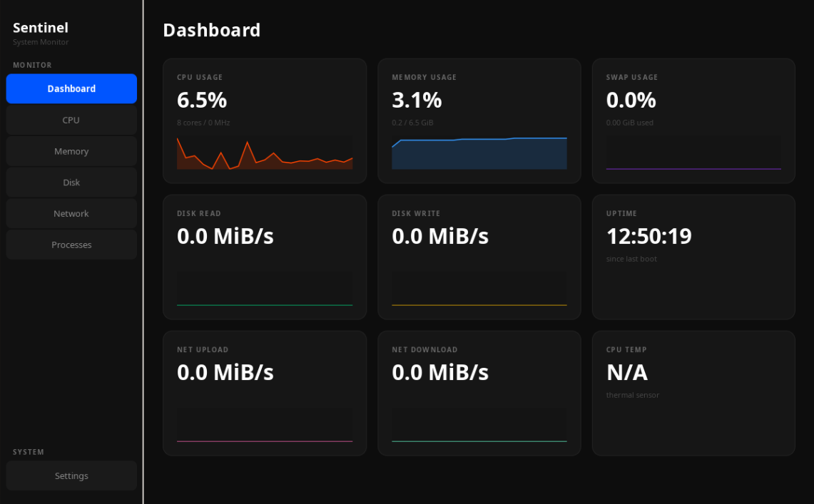
Task: Navigate to the Disk section
Action: pyautogui.click(x=71, y=182)
